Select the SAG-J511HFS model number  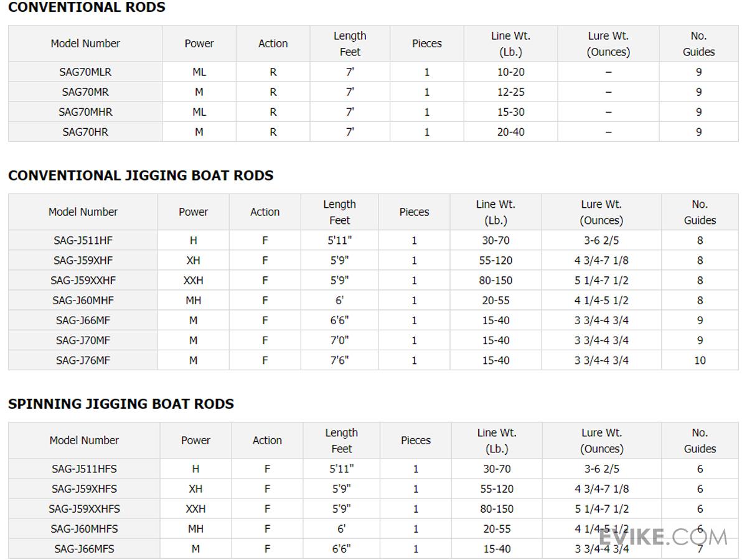(x=84, y=469)
